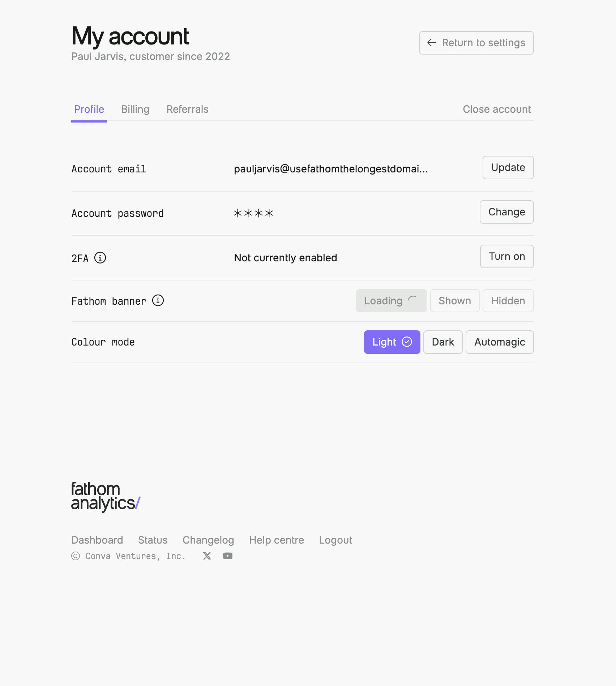Show the Fathom banner
The width and height of the screenshot is (616, 686).
click(454, 300)
